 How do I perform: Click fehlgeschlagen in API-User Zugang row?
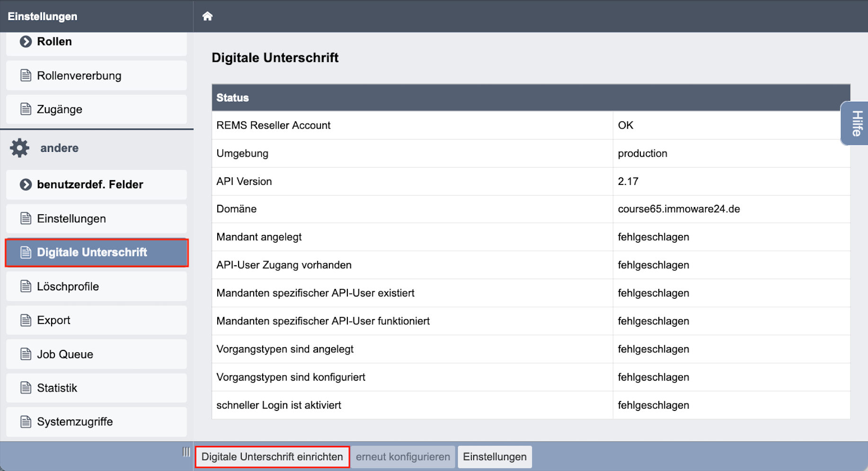tap(653, 265)
